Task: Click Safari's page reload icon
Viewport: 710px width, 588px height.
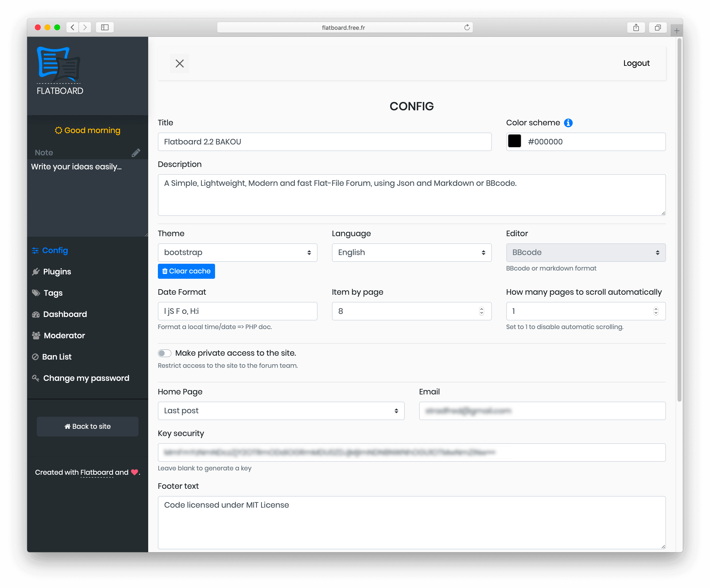Action: pos(467,28)
